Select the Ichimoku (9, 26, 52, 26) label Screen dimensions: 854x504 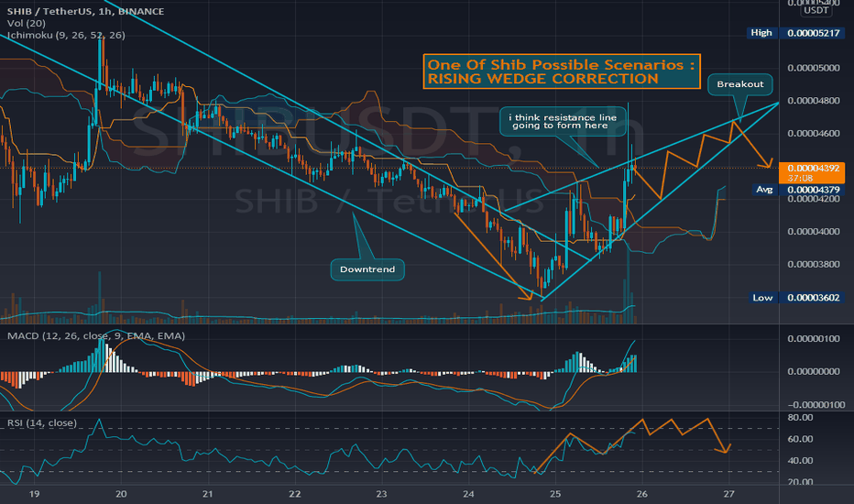click(66, 35)
